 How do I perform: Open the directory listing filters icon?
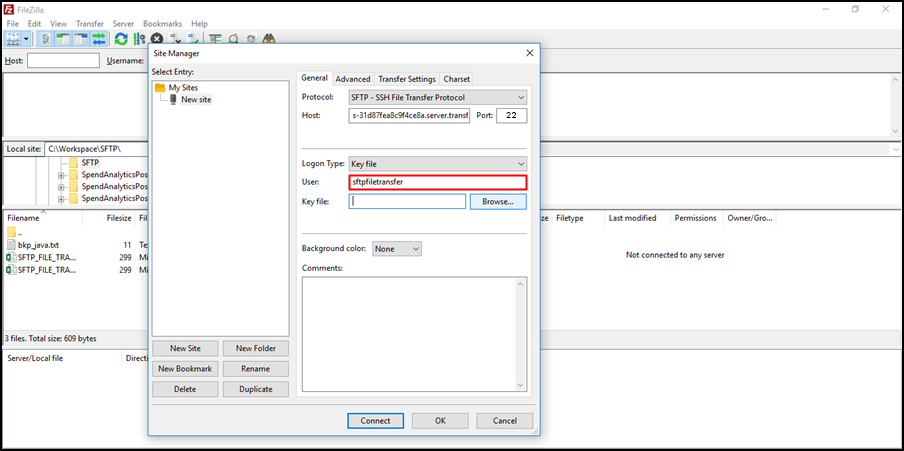[x=216, y=39]
